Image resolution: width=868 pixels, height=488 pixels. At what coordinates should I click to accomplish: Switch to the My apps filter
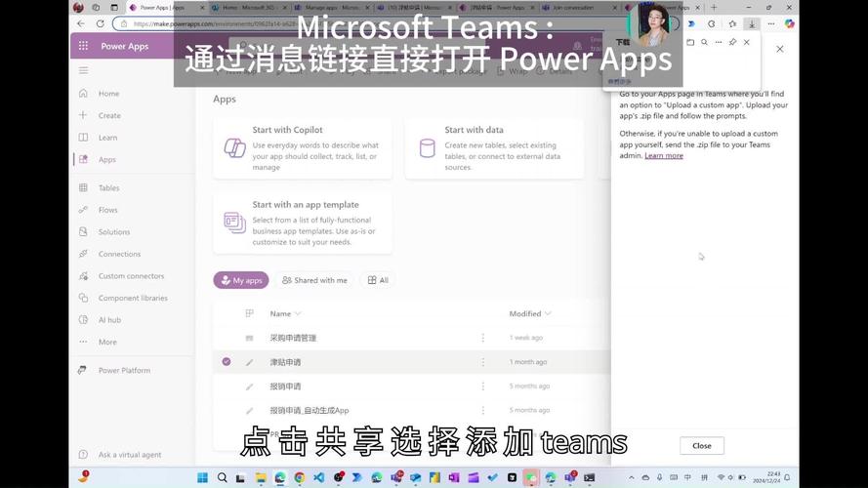tap(241, 280)
